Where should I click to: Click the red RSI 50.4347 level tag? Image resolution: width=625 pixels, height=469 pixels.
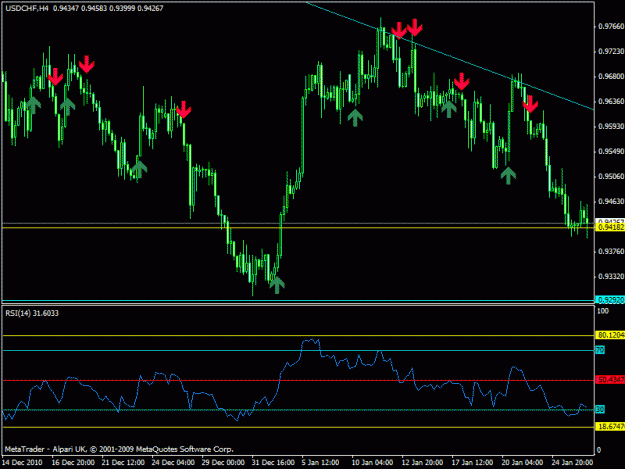click(x=610, y=380)
